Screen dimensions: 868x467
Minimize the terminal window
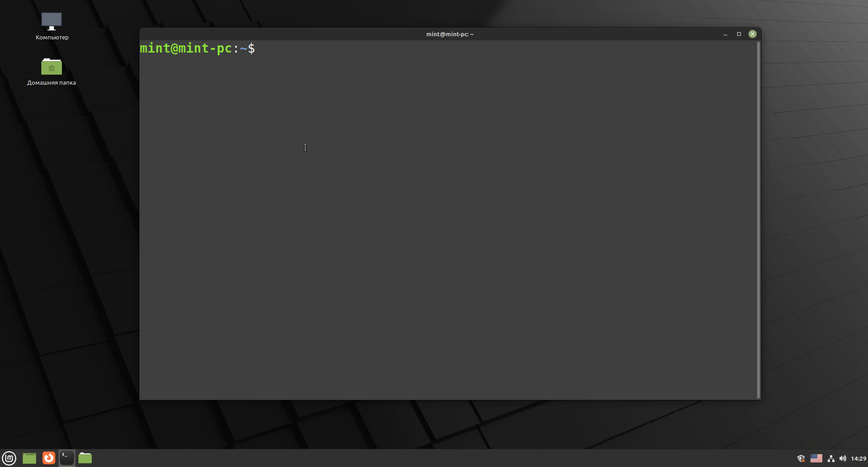[x=725, y=34]
